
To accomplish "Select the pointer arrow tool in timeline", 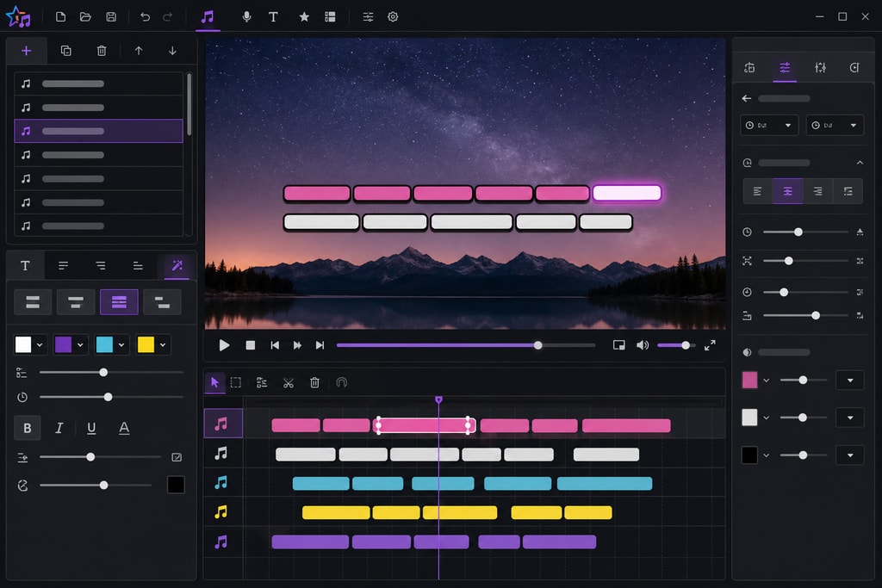I will 214,383.
